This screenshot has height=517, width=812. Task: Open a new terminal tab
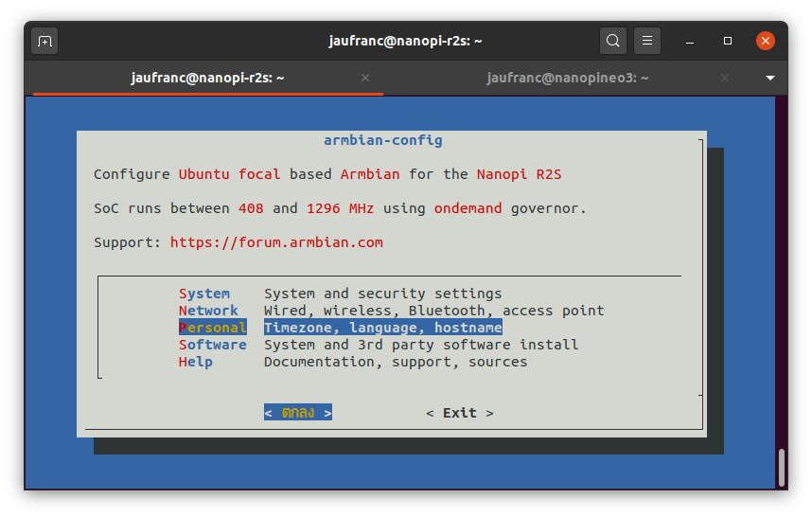[44, 41]
